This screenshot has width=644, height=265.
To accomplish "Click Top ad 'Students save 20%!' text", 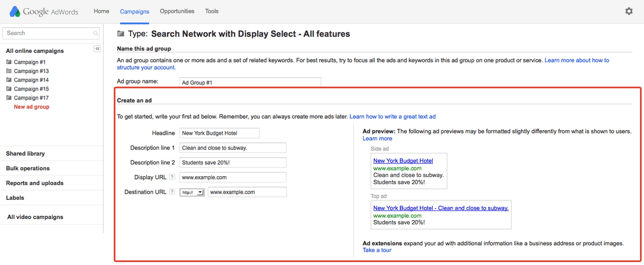I will pos(399,223).
